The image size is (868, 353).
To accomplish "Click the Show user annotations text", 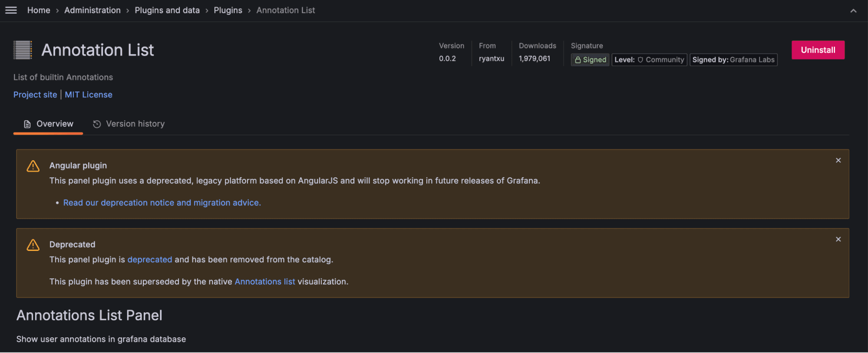I will 101,339.
